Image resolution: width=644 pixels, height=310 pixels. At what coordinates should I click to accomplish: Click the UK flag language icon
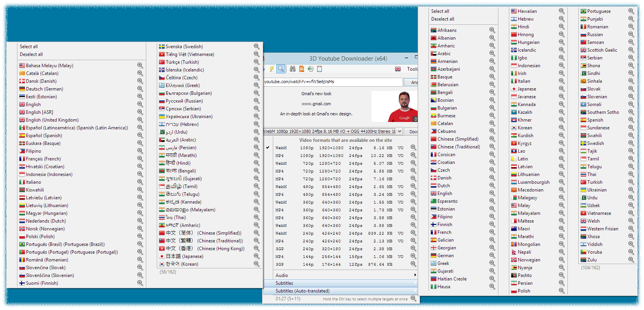coord(398,69)
